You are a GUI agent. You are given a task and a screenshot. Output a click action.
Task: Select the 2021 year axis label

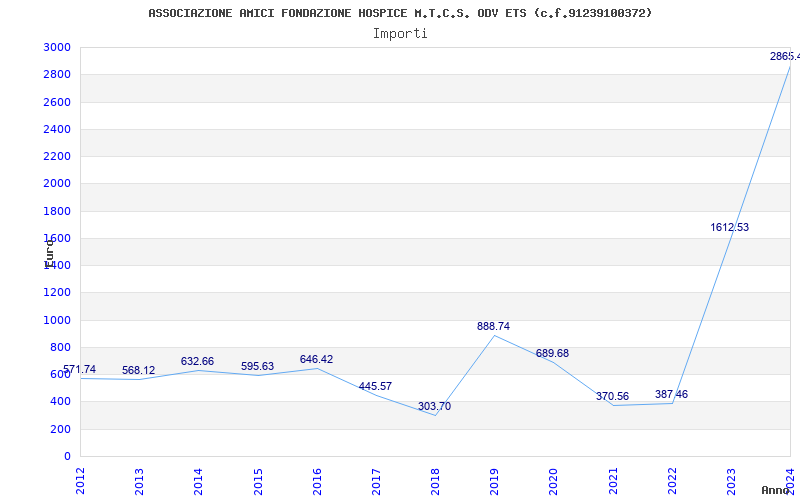[x=613, y=480]
